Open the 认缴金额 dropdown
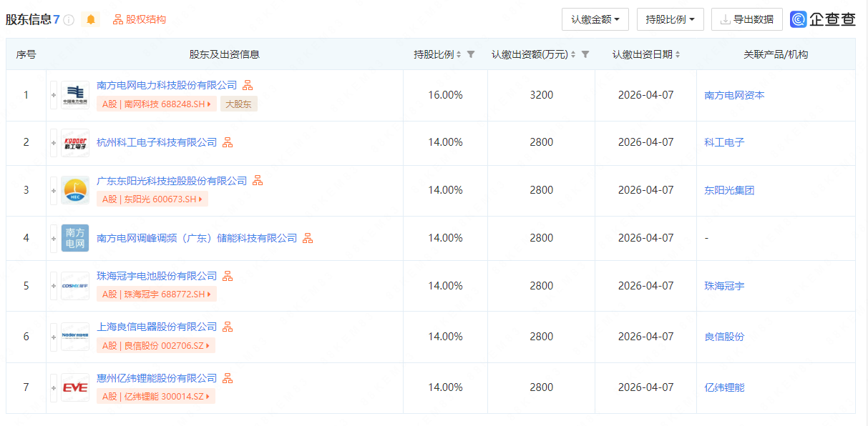Viewport: 868px width, 426px height. click(x=595, y=19)
